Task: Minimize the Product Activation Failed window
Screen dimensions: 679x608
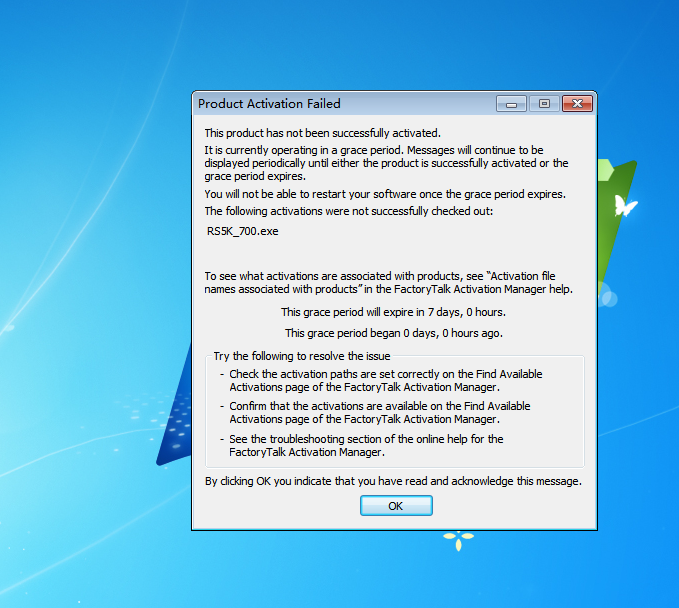Action: coord(511,104)
